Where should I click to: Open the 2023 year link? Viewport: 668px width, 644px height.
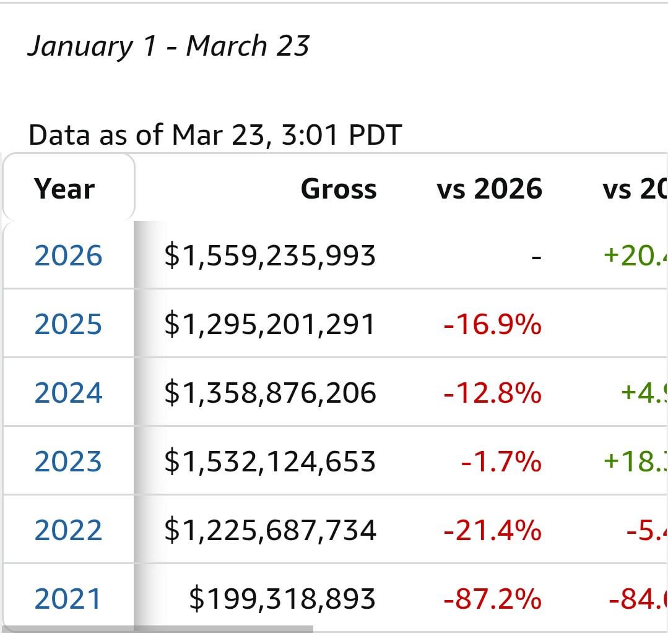68,462
